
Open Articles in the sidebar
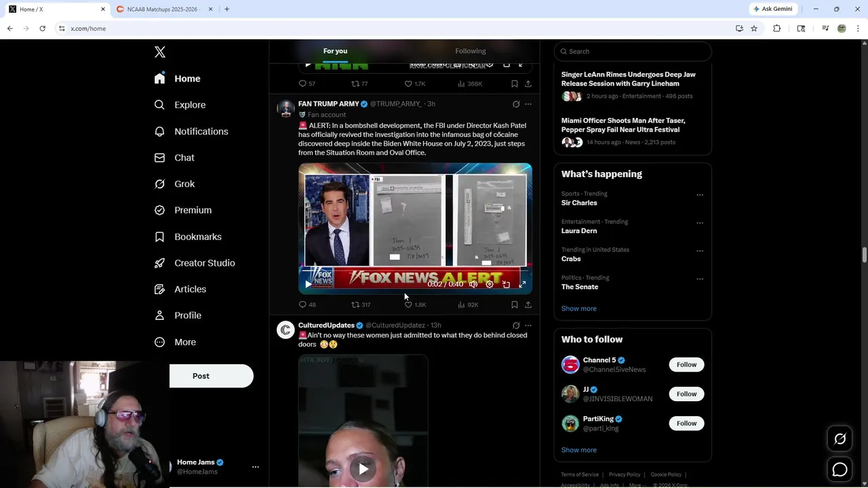tap(180, 289)
